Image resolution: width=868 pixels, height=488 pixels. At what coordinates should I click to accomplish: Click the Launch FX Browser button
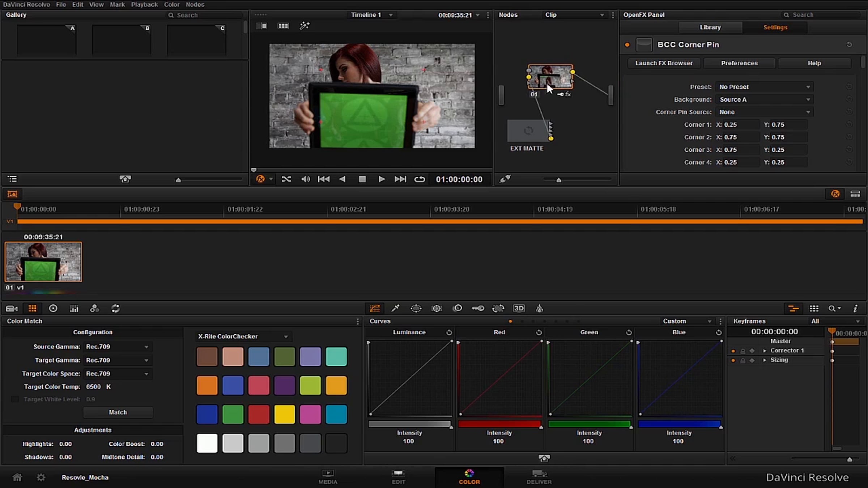point(664,63)
